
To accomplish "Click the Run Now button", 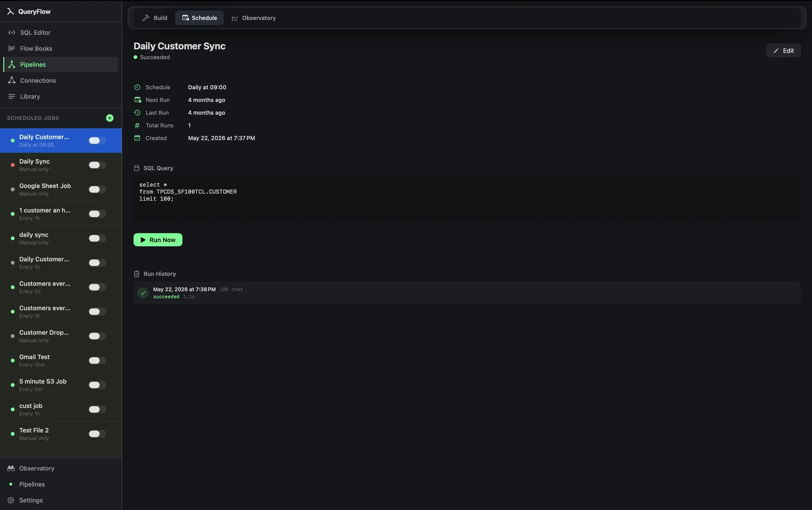I will (158, 240).
